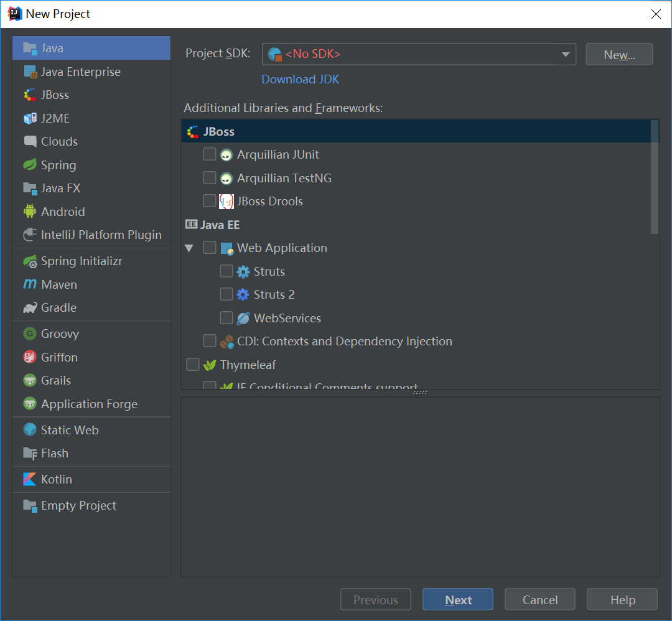The image size is (672, 621).
Task: Tick the Struts checkbox
Action: pyautogui.click(x=226, y=271)
